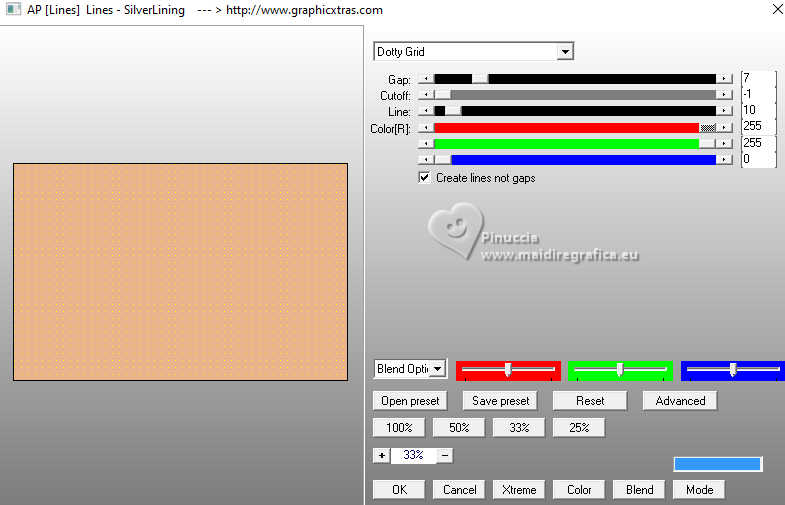Click the Line value field showing 10

point(758,110)
